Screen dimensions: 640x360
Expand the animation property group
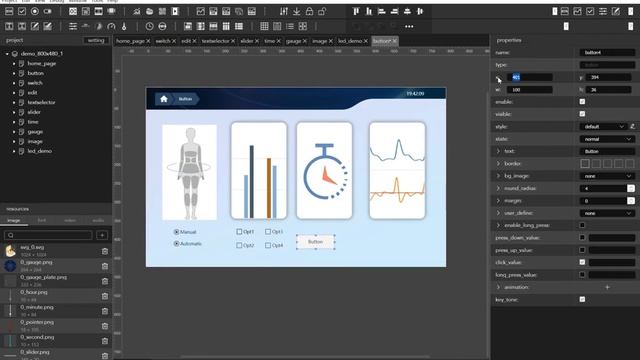498,287
